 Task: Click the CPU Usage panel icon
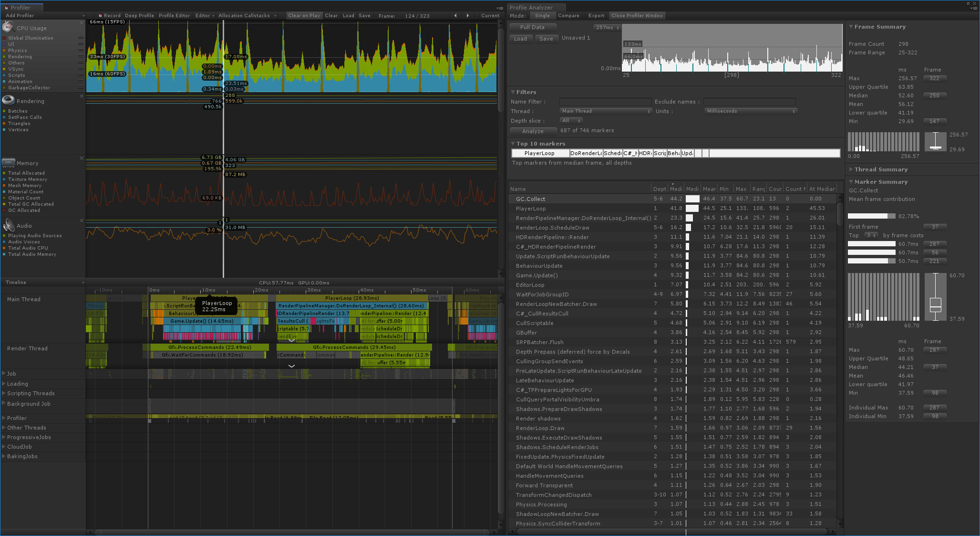[9, 28]
